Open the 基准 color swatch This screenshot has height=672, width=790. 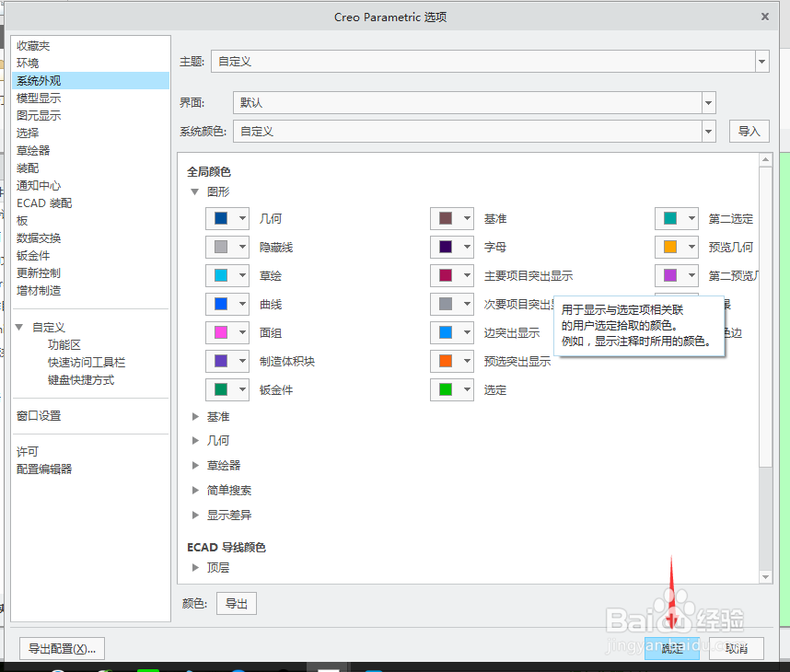(x=452, y=218)
